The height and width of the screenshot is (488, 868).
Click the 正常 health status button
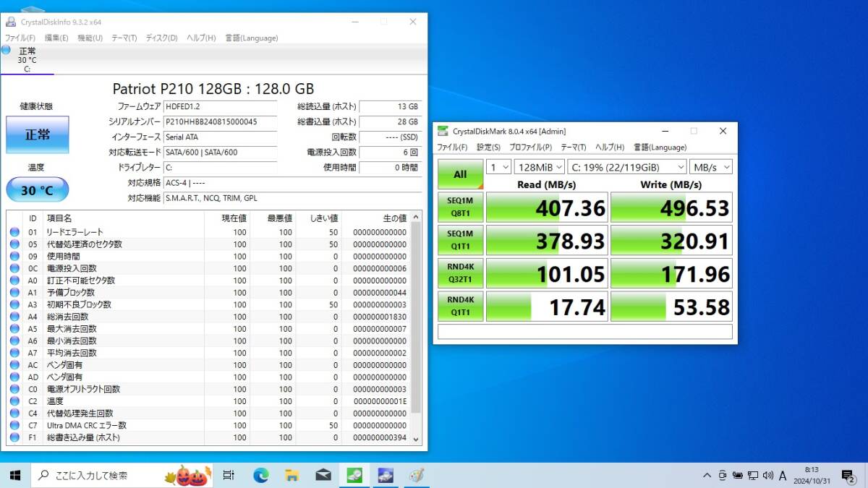[x=38, y=135]
